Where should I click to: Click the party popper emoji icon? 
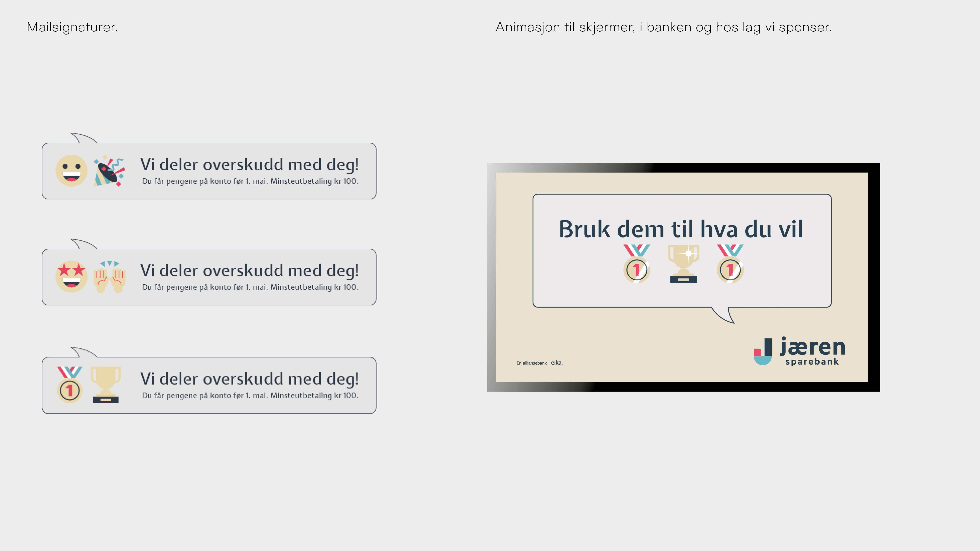(x=109, y=170)
